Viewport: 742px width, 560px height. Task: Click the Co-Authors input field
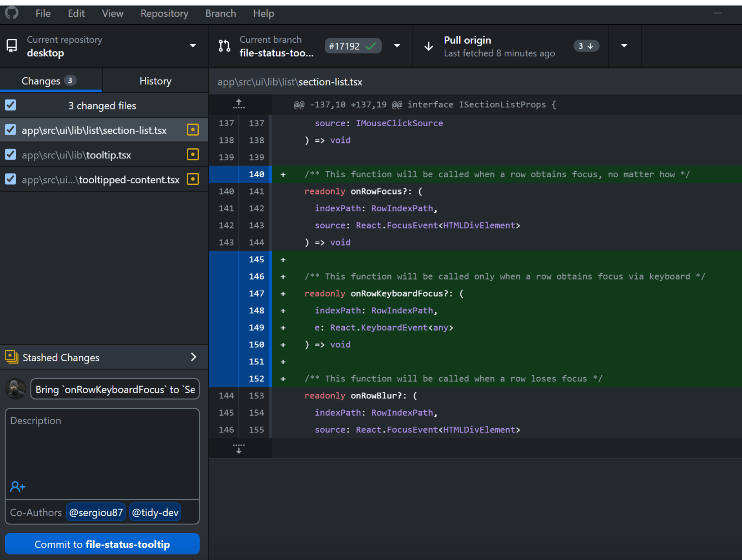click(x=102, y=512)
